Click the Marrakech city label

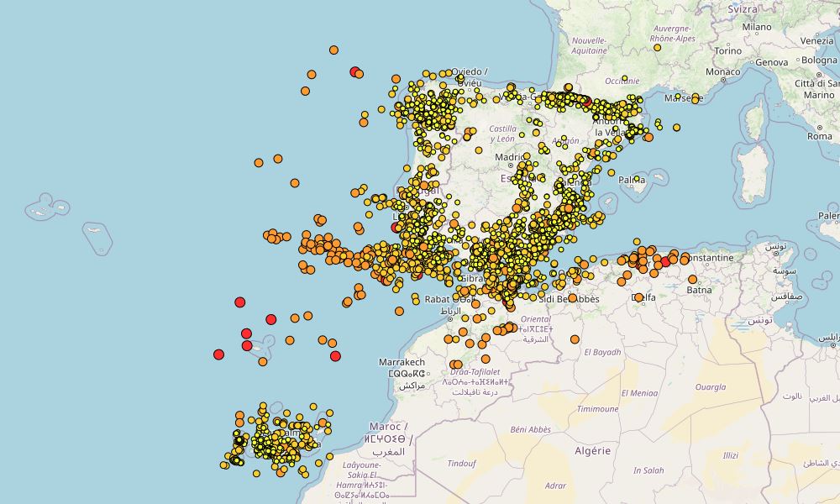point(403,362)
